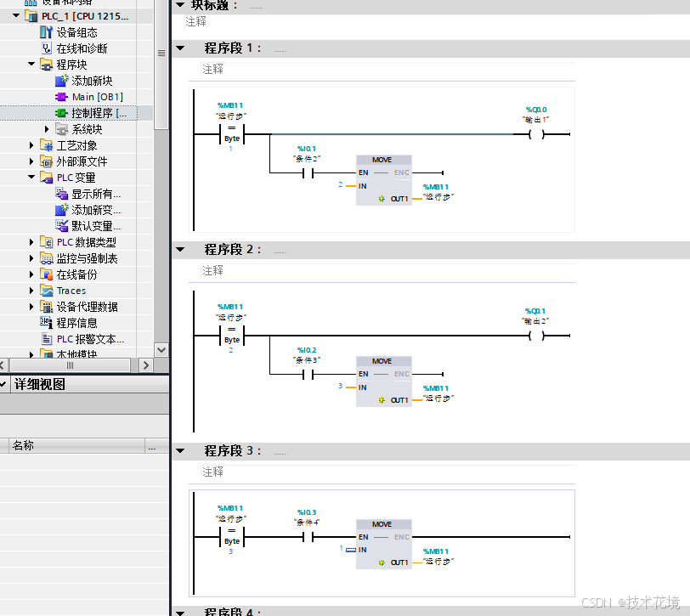Click the 设备组态 device configuration icon
Image resolution: width=690 pixels, height=616 pixels.
pos(46,32)
